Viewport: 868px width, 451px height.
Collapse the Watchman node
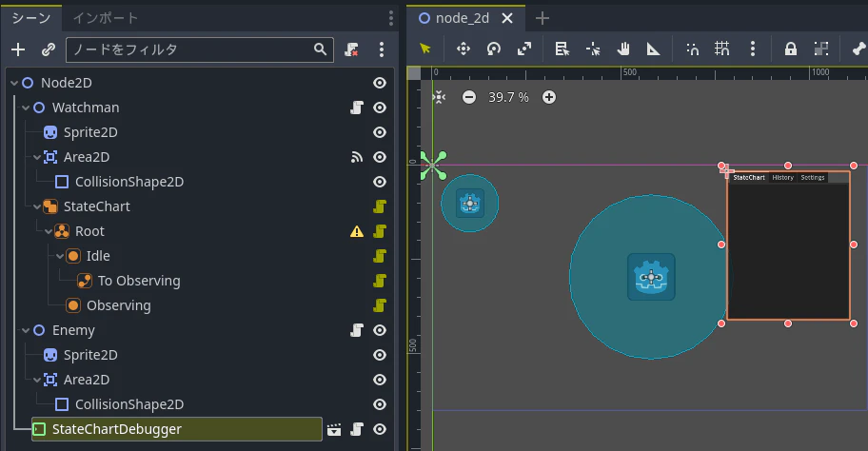click(x=26, y=108)
